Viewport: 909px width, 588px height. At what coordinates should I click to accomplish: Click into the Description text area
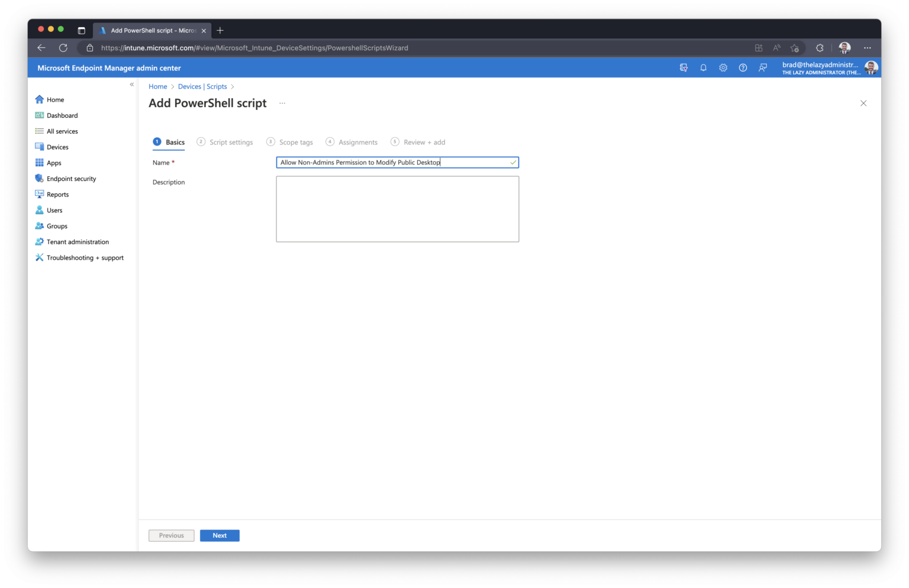(398, 209)
